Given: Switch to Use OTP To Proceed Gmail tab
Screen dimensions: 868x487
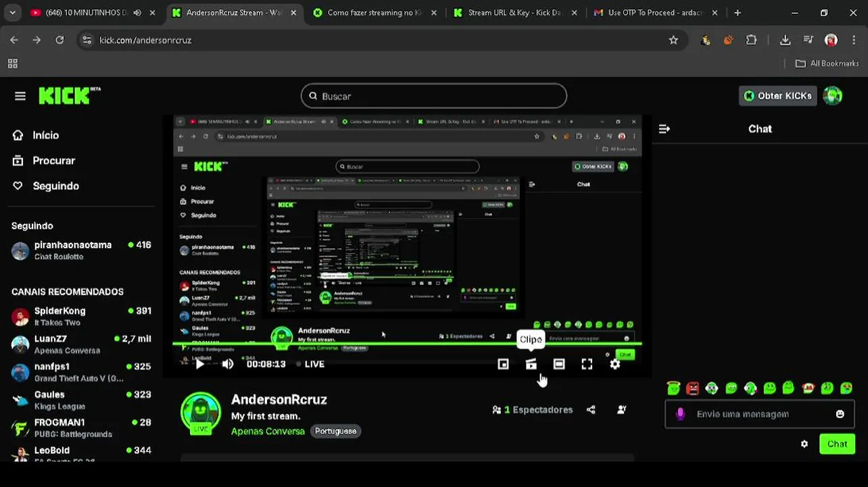Looking at the screenshot, I should click(654, 13).
